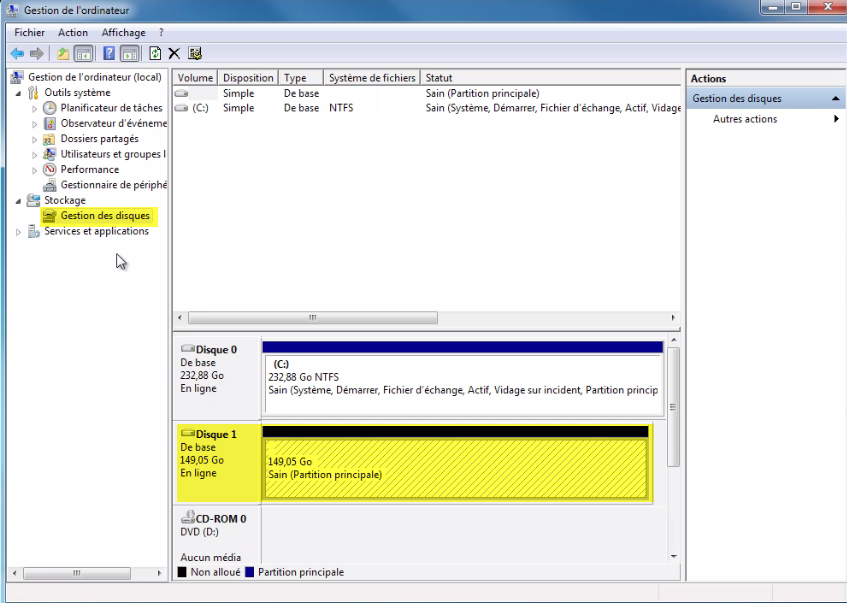Click the Planificateur de tâches clock icon
Viewport: 847px width, 603px height.
[50, 108]
